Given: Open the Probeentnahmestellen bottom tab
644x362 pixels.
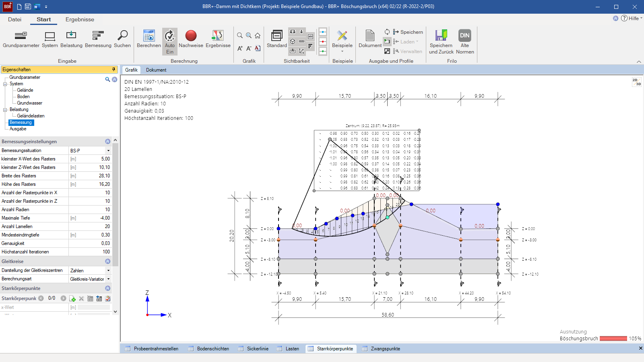Looking at the screenshot, I should pos(151,349).
